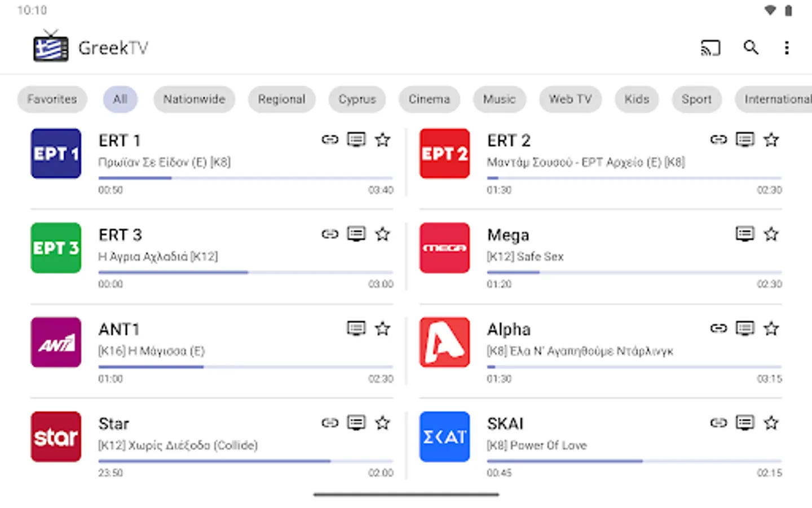Switch to the Favorites category

[52, 99]
